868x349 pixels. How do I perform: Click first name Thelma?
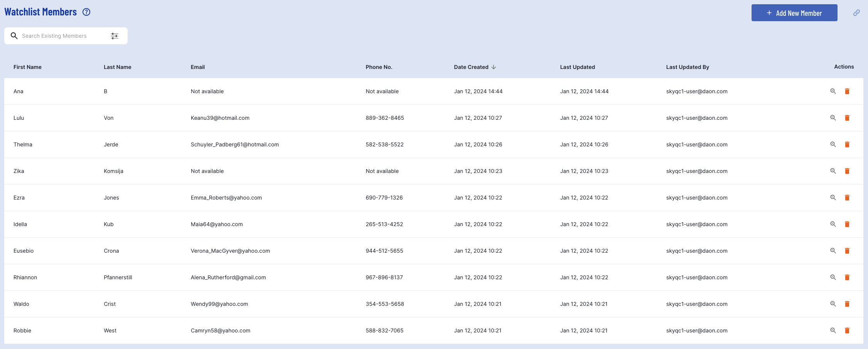click(23, 144)
